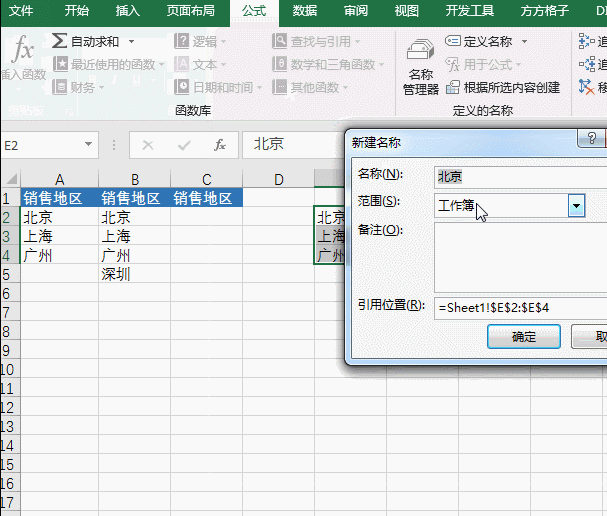Click Define Name (定义名称) button

pyautogui.click(x=480, y=41)
